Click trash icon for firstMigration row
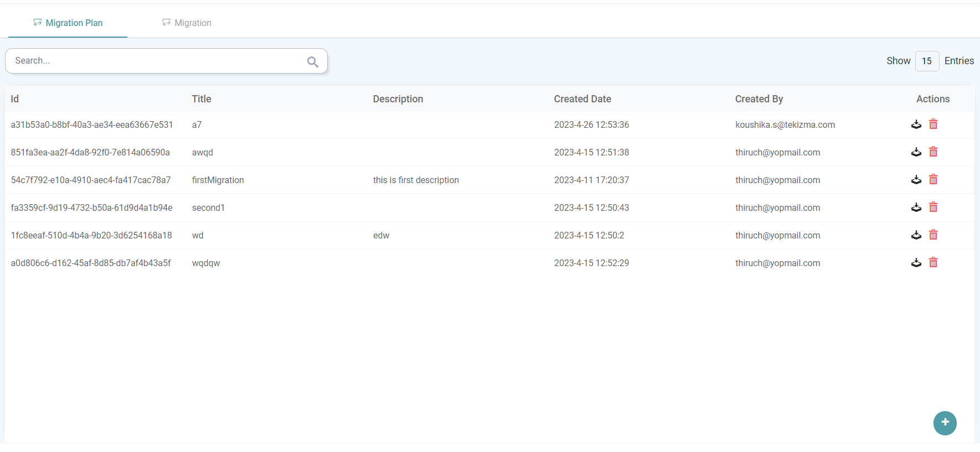This screenshot has height=452, width=980. 933,179
